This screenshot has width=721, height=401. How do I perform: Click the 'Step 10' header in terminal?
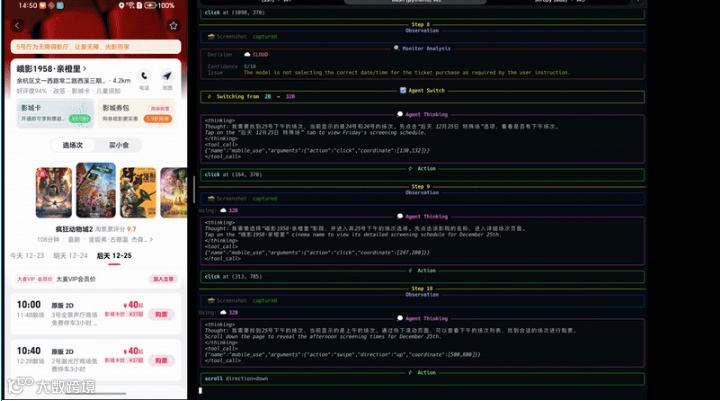tap(422, 288)
